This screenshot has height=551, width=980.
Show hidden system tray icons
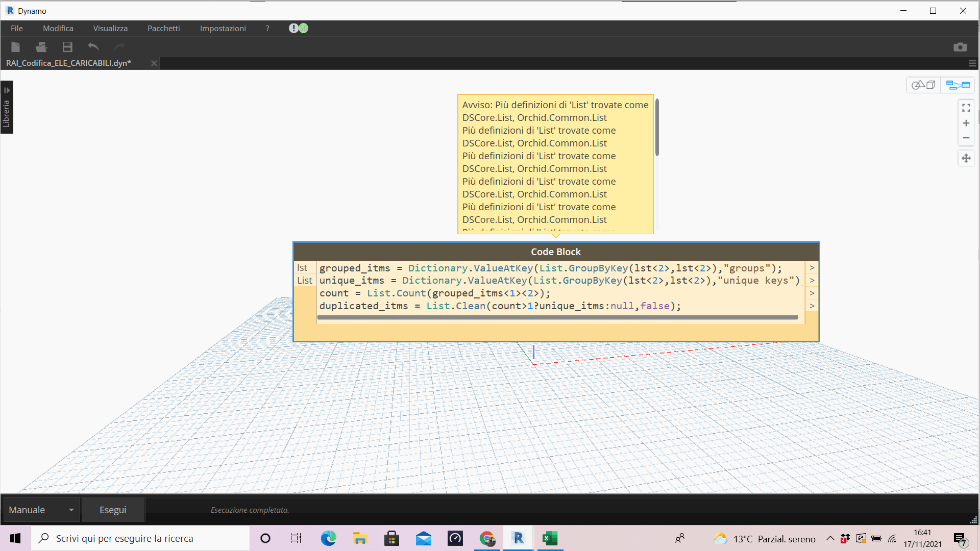coord(830,538)
